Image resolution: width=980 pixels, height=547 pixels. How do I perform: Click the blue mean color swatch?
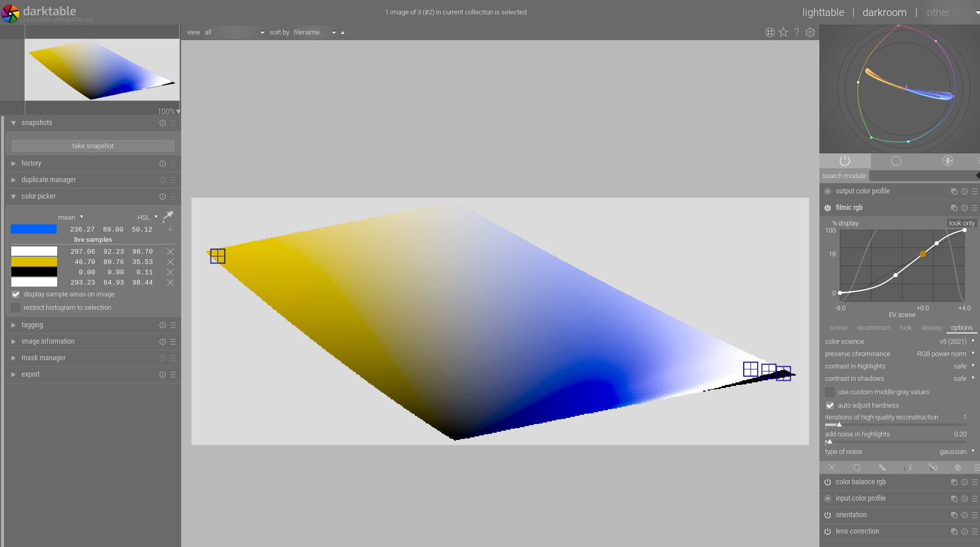coord(33,229)
